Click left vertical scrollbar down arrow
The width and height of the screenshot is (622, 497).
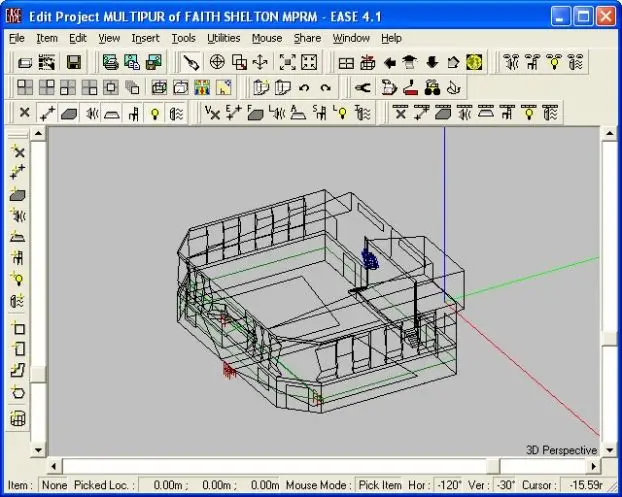coord(38,450)
